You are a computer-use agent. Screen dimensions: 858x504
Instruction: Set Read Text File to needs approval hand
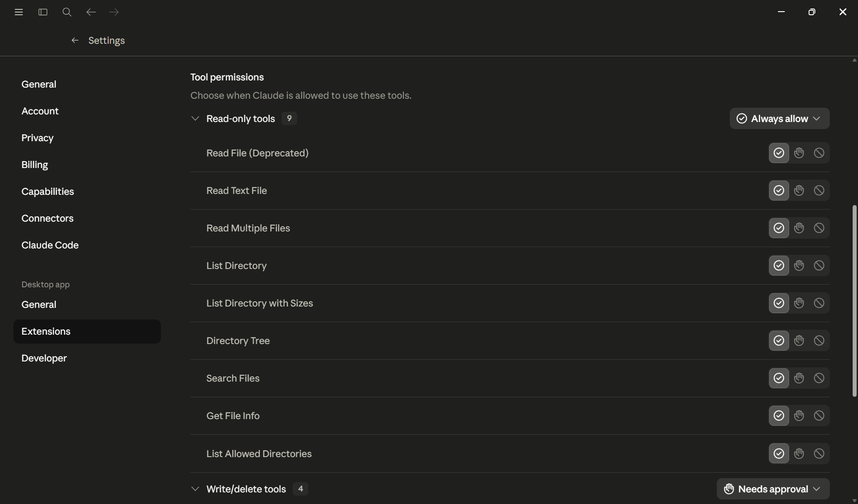[799, 190]
